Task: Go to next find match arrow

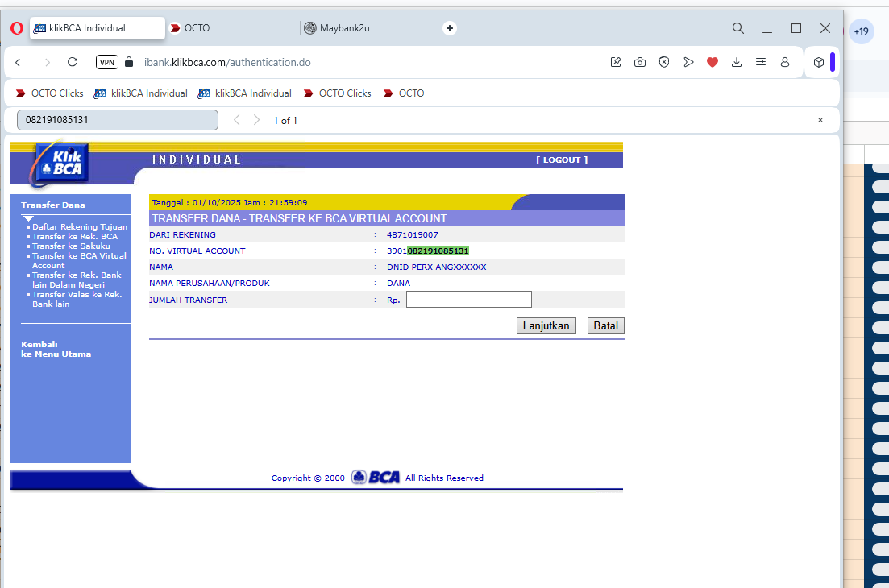Action: [x=256, y=120]
